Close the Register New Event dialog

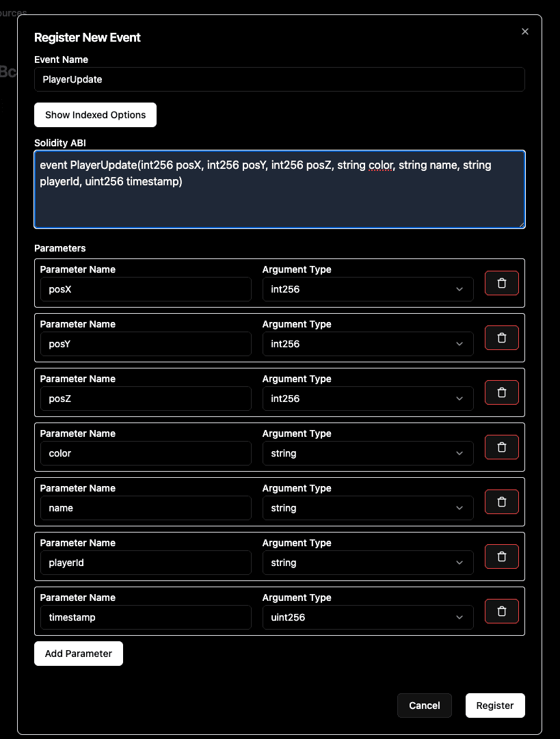point(525,31)
